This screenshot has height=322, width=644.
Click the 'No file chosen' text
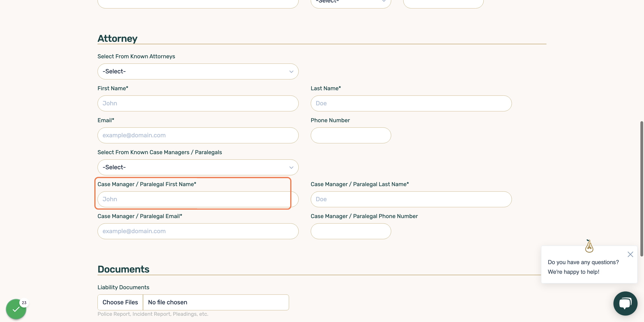(x=168, y=302)
